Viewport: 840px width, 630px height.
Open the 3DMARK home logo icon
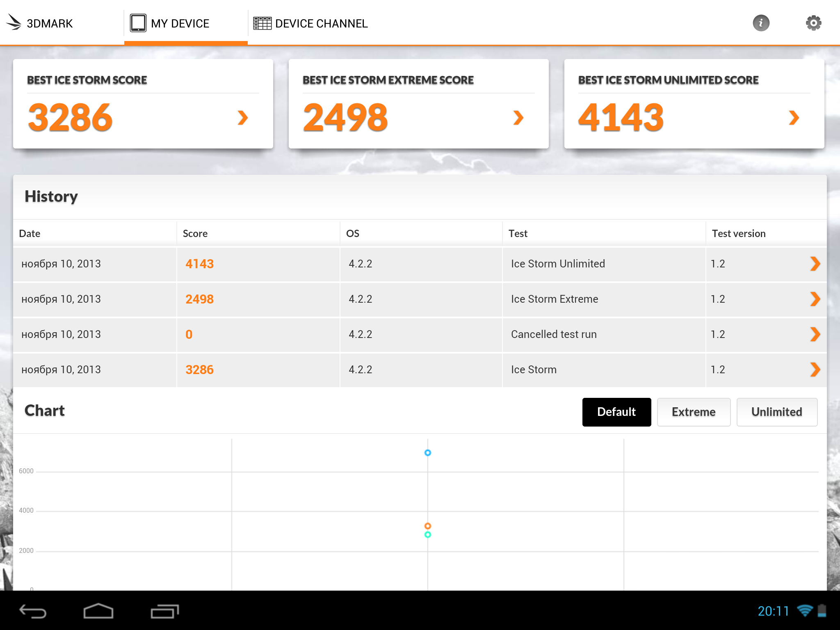[14, 23]
